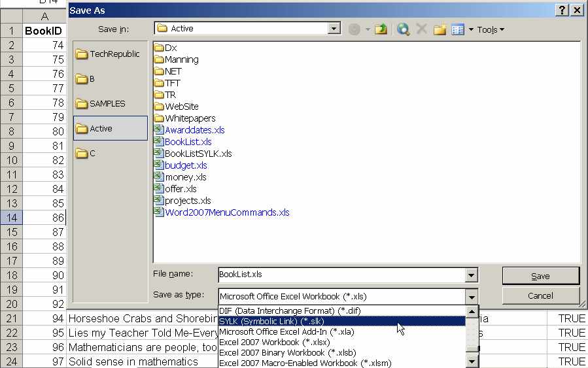Screen dimensions: 588x368
Task: Click the dialog's Help question mark button
Action: pos(562,10)
